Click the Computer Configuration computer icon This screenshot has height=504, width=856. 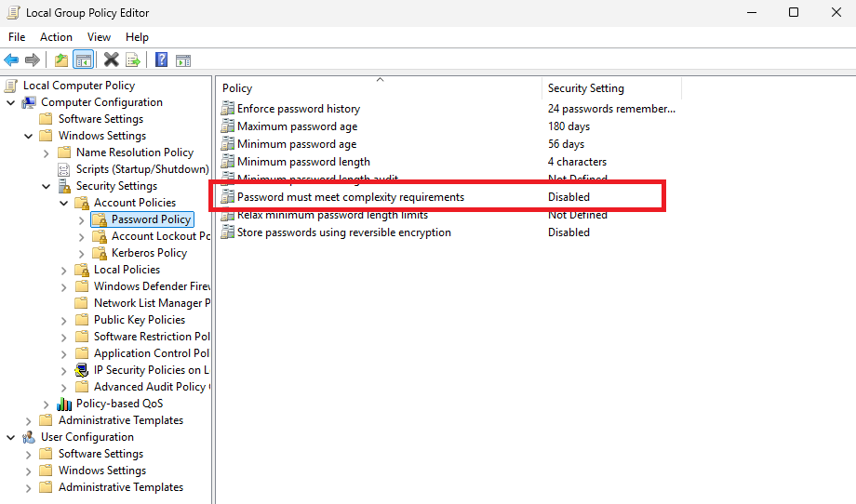click(x=29, y=102)
